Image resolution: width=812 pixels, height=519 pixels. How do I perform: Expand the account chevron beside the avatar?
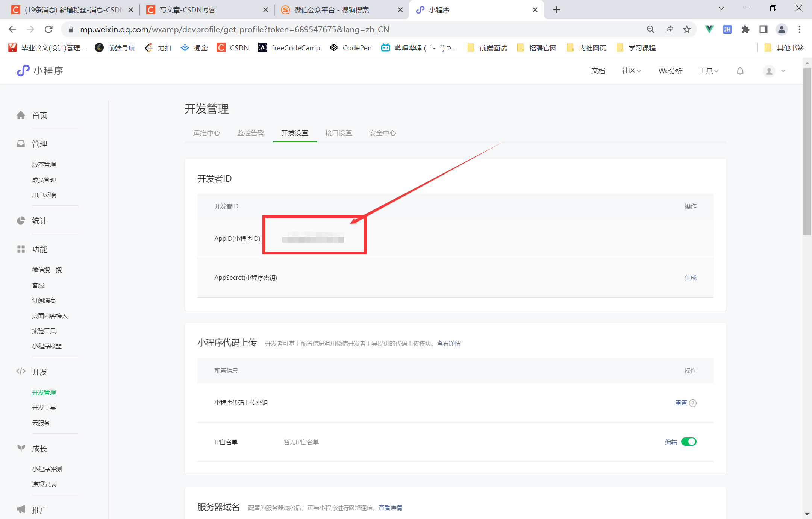pyautogui.click(x=783, y=71)
